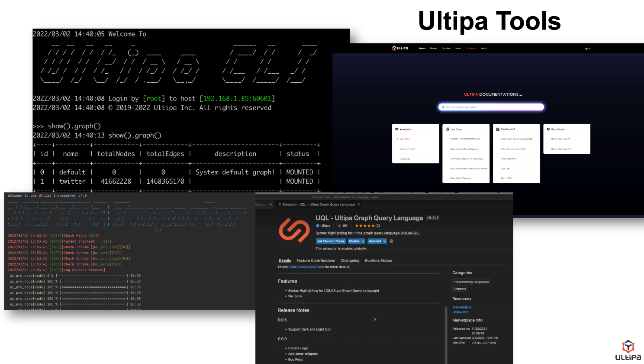Open the Why Ultipa document link
644x364 pixels.
click(405, 139)
